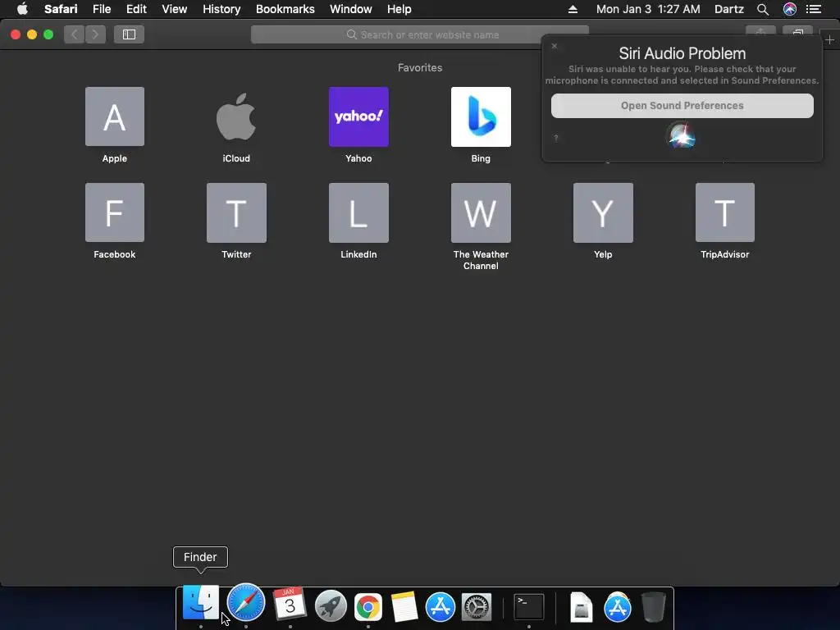Open System Preferences gear in Dock

(x=477, y=607)
